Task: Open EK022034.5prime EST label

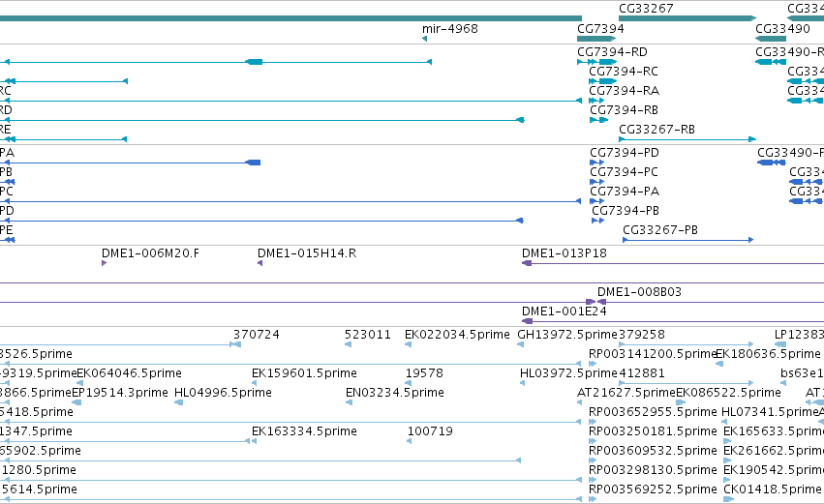Action: pos(457,335)
